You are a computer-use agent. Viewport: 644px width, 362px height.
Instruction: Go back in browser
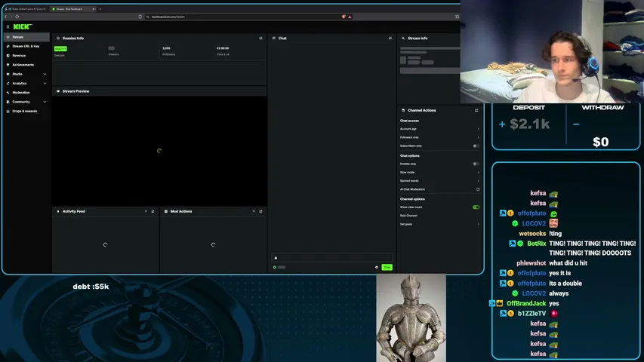[x=6, y=17]
